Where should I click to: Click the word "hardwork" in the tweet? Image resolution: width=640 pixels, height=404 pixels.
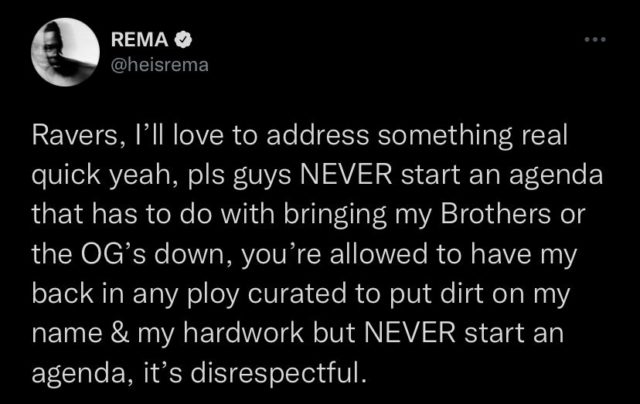click(244, 333)
